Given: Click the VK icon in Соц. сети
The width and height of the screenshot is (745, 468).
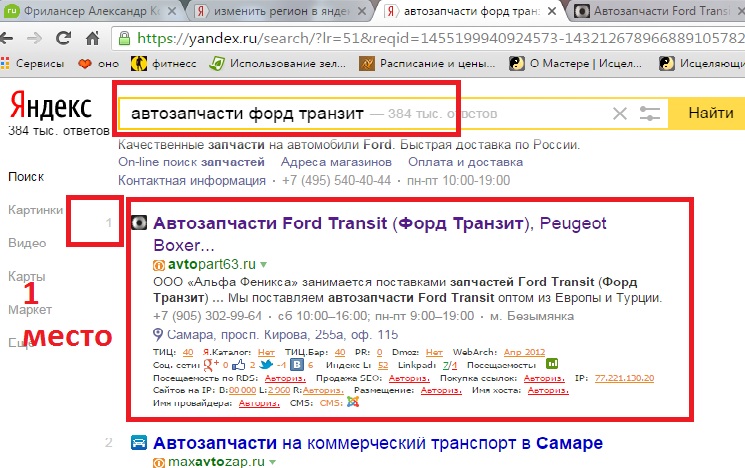Looking at the screenshot, I should click(x=296, y=365).
